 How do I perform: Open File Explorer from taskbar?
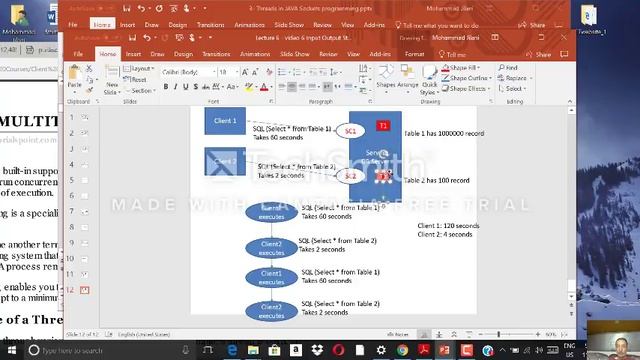point(253,350)
